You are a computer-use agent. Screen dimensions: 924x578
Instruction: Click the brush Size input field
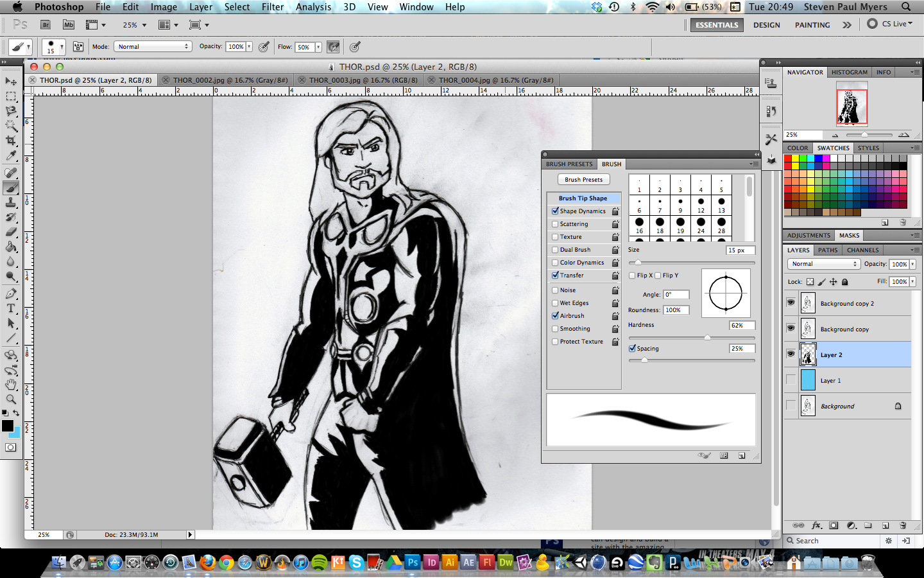point(740,250)
